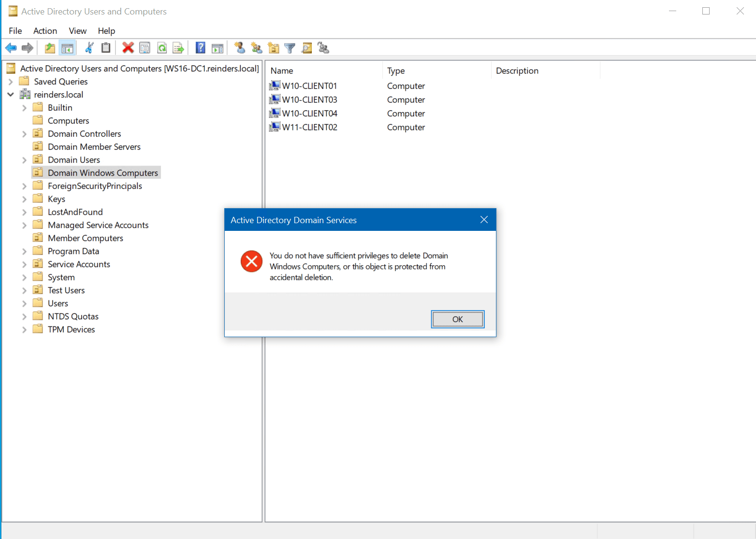Create new organizational unit with toolbar icon
This screenshot has width=756, height=539.
pyautogui.click(x=274, y=48)
